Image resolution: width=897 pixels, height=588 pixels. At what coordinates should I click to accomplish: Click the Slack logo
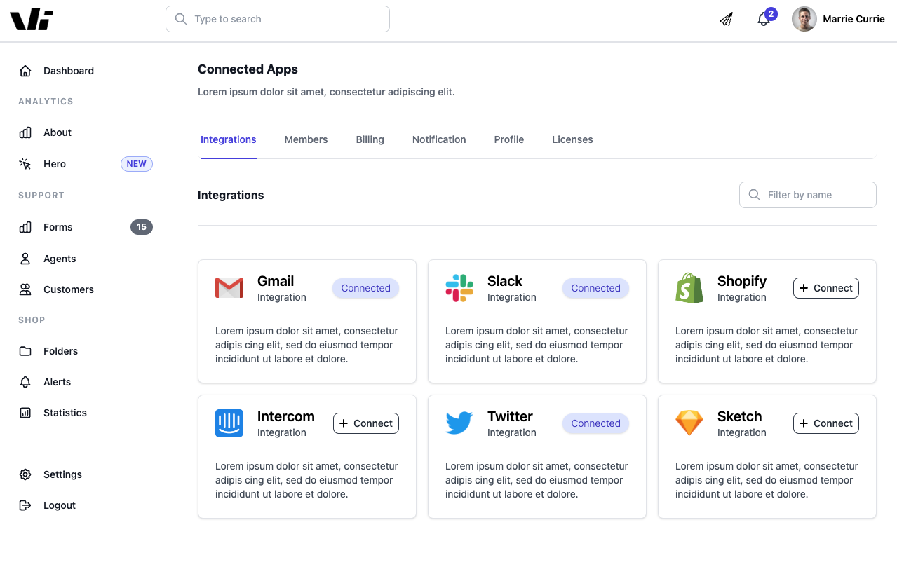(459, 288)
